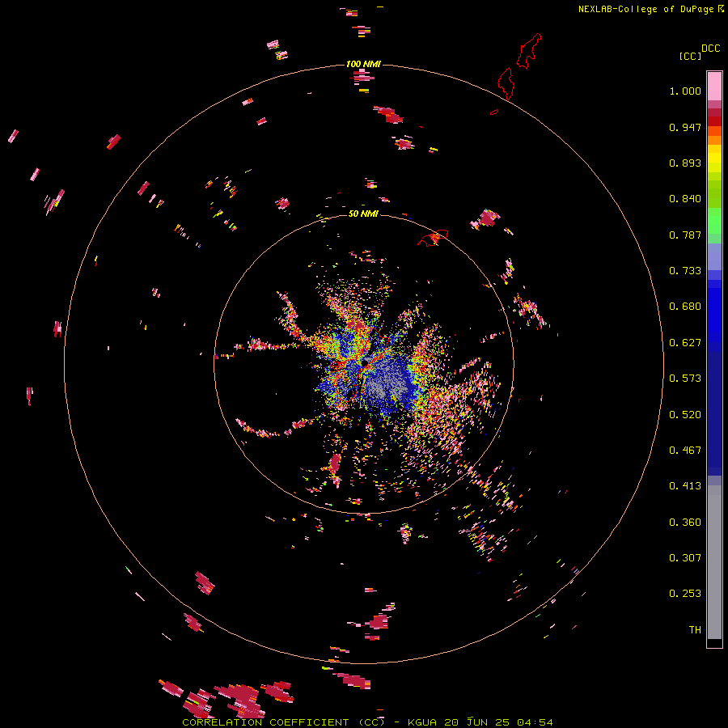728x728 pixels.
Task: Click the 50 NMI range ring label
Action: tap(363, 214)
